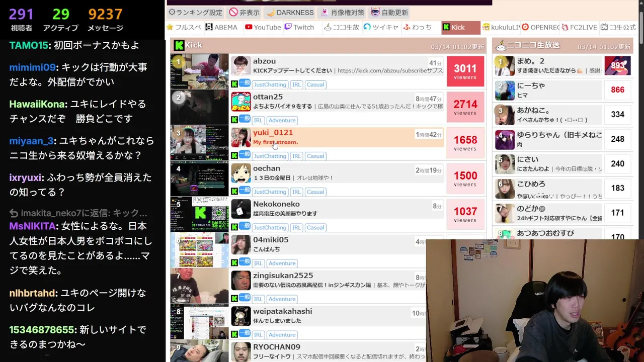The image size is (644, 362).
Task: Click weipatakahashi's avatar icon
Action: point(240,316)
